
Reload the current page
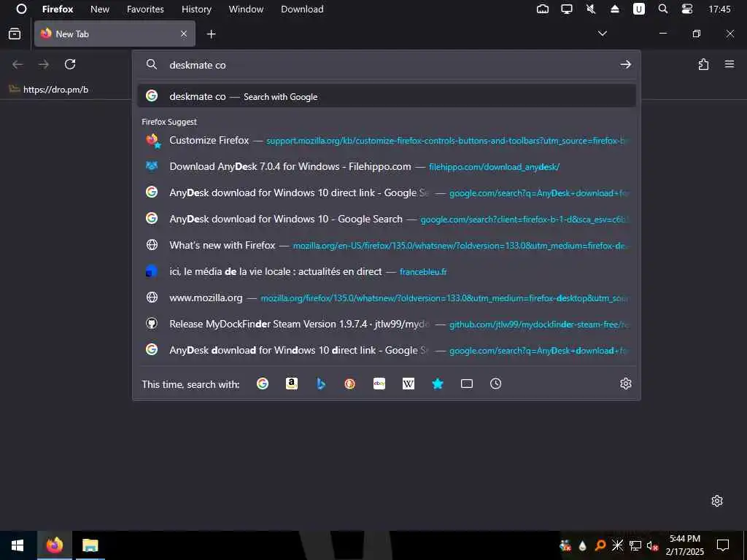coord(70,64)
